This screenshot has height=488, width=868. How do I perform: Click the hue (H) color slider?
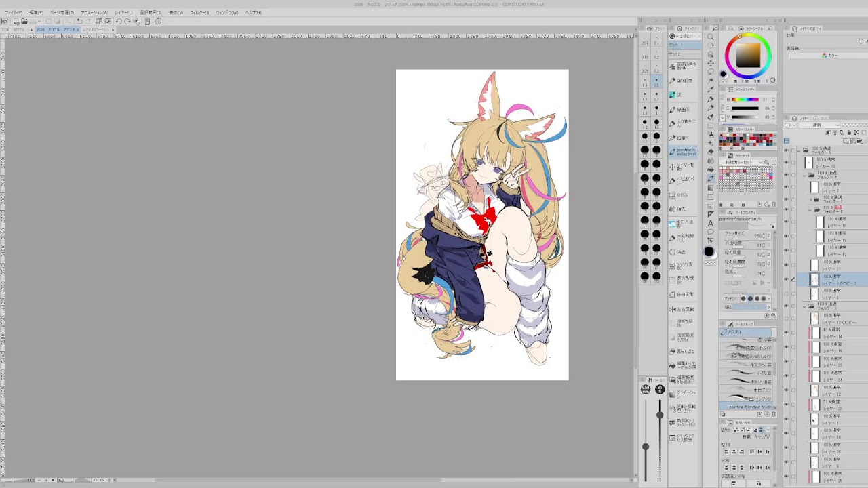(x=745, y=100)
